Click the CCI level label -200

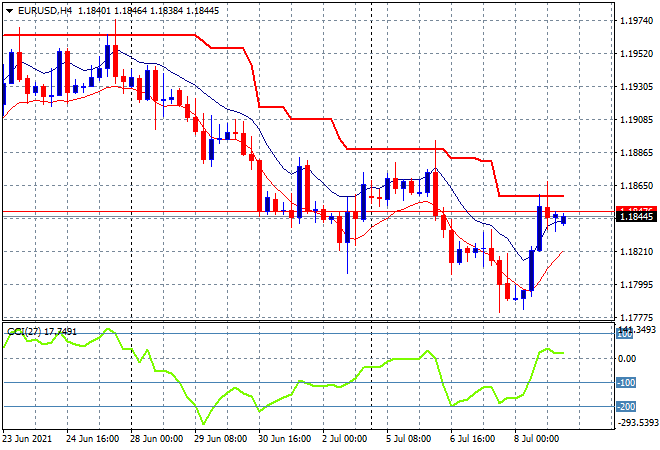pyautogui.click(x=626, y=407)
